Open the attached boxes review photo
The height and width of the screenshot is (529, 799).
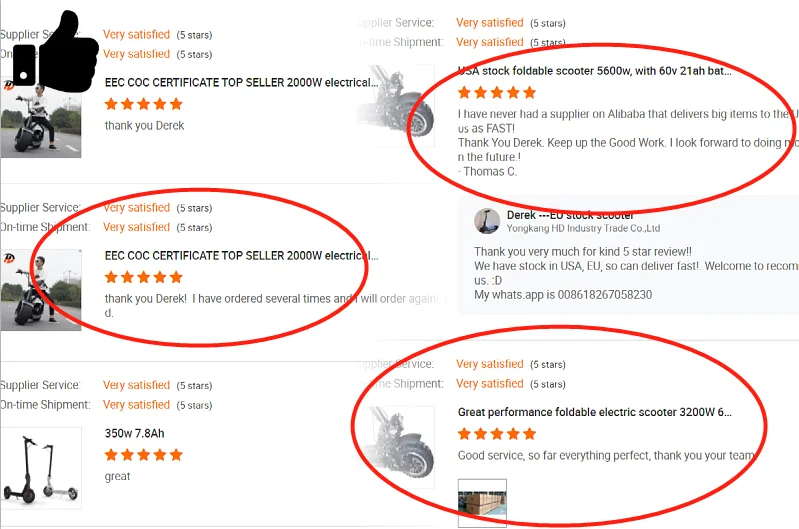click(x=482, y=502)
